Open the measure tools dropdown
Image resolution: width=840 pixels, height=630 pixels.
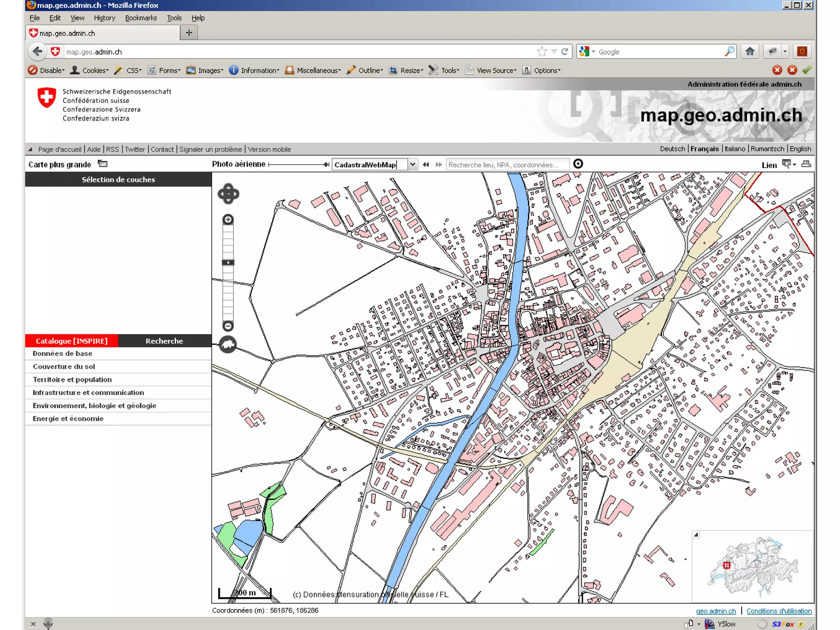(789, 164)
